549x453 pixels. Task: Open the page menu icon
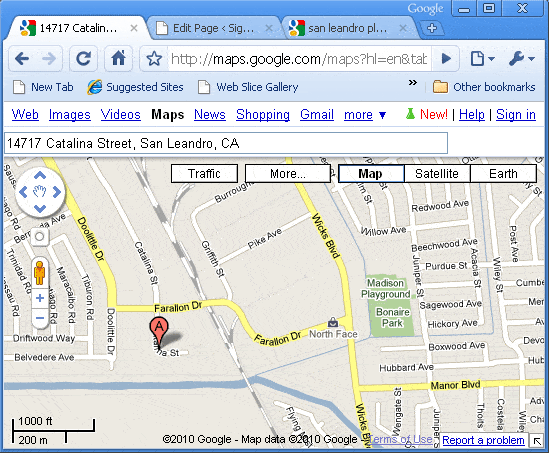click(x=482, y=58)
